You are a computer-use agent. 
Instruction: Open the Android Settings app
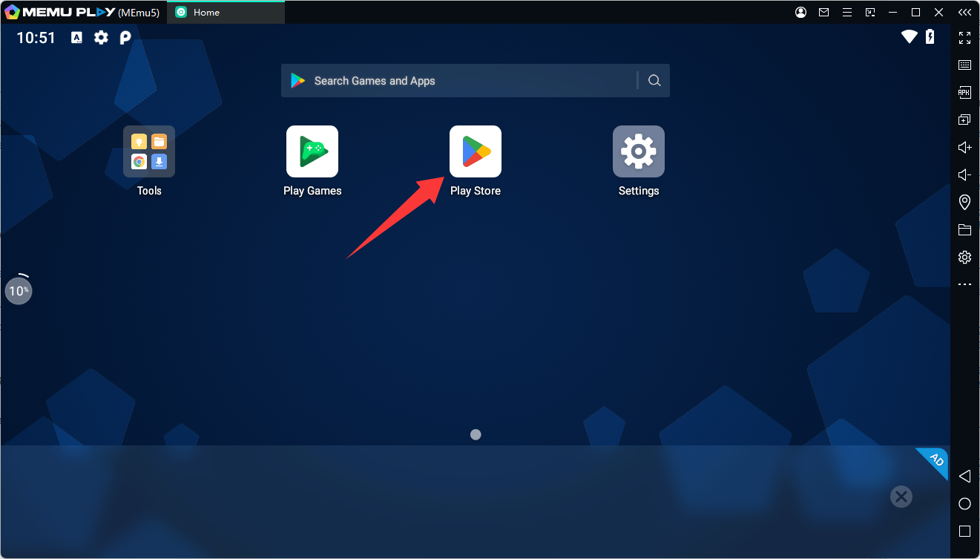click(639, 151)
